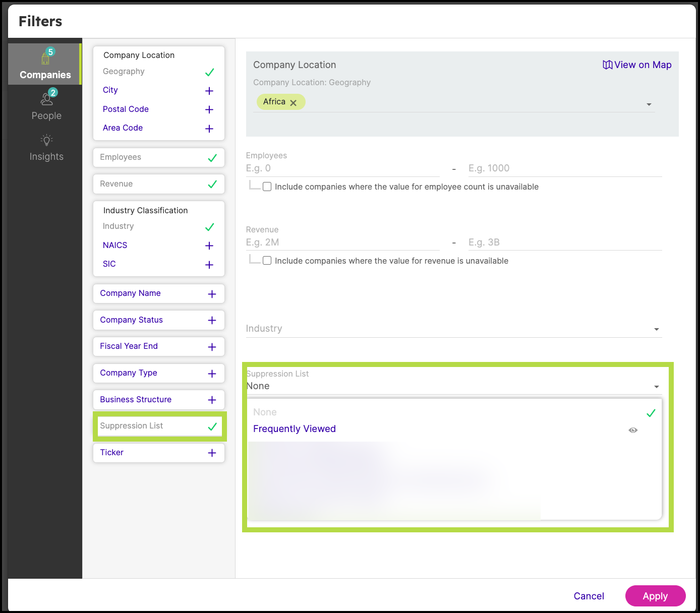Add the Business Structure plus icon
Image resolution: width=700 pixels, height=613 pixels.
click(x=212, y=400)
